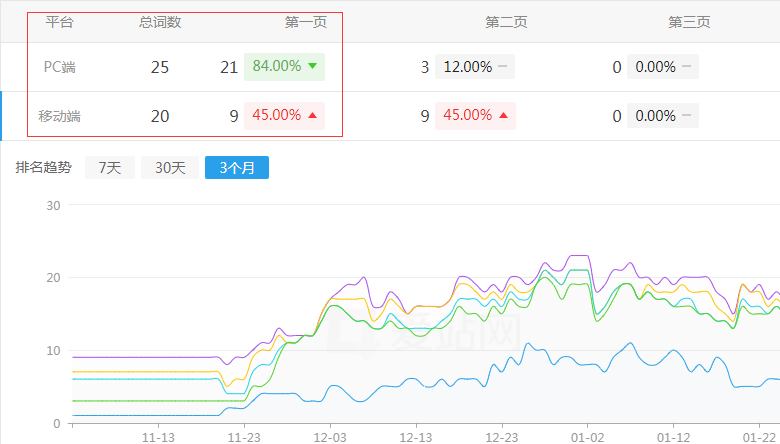Select the 移动端 platform row
The width and height of the screenshot is (780, 444).
[x=60, y=116]
